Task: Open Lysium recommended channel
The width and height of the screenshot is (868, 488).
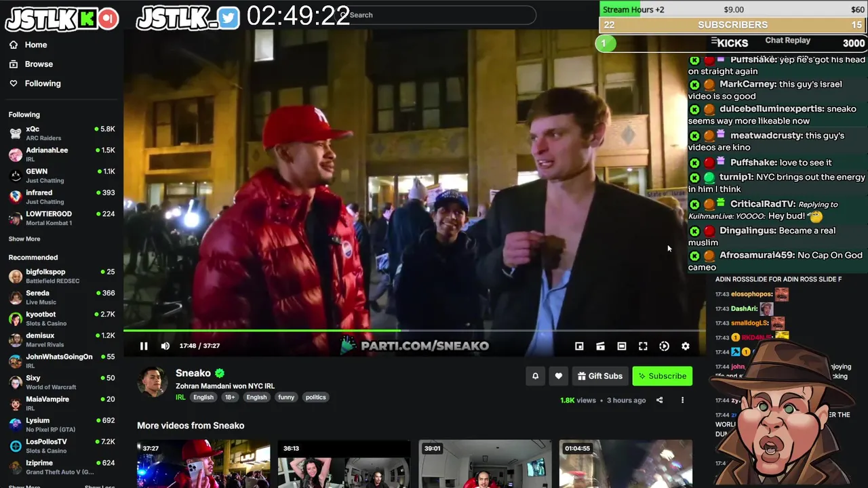Action: click(x=62, y=424)
